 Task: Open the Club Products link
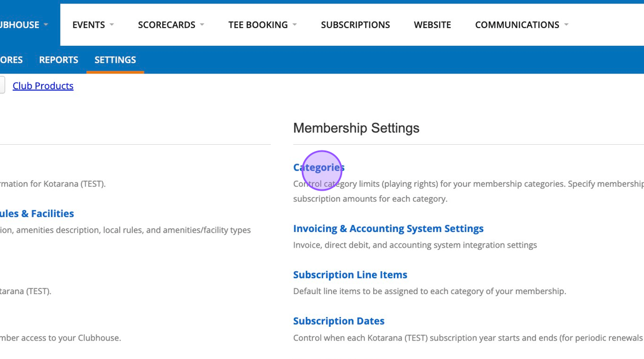pyautogui.click(x=43, y=86)
